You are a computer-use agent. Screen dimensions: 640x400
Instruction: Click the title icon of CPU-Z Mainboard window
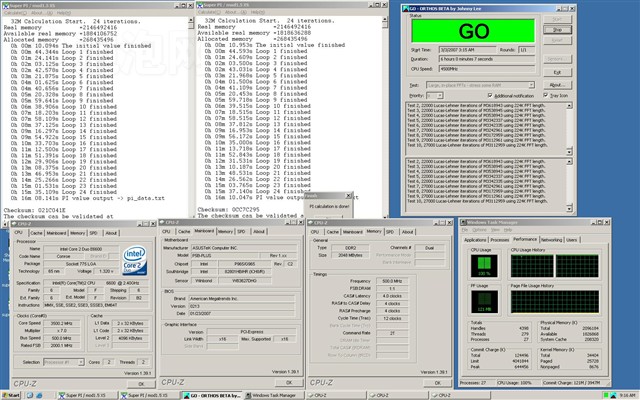[162, 222]
